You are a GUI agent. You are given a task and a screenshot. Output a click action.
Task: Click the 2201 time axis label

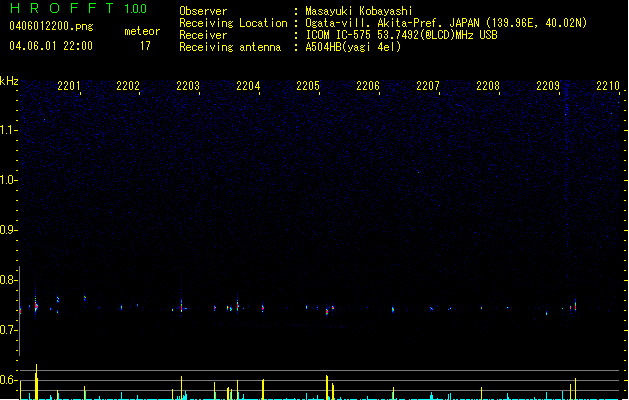(69, 85)
